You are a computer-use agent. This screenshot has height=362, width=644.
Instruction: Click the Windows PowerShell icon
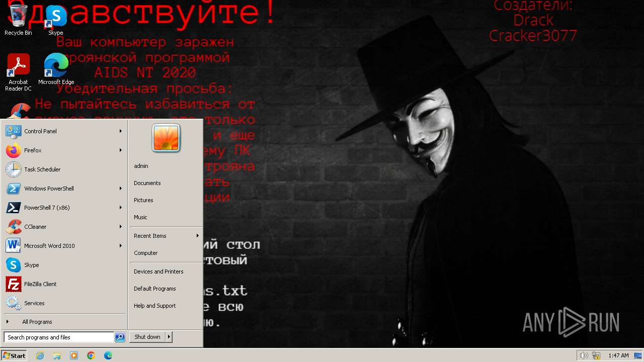click(13, 189)
